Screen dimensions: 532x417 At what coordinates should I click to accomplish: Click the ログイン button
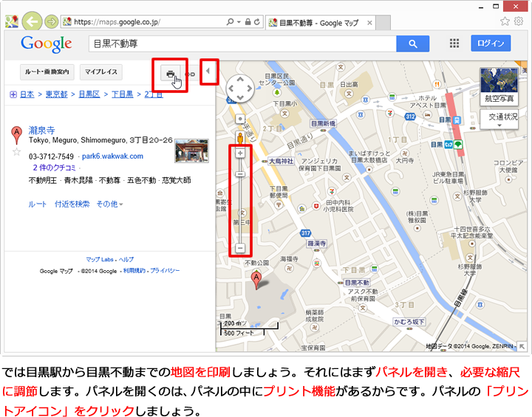[x=491, y=43]
